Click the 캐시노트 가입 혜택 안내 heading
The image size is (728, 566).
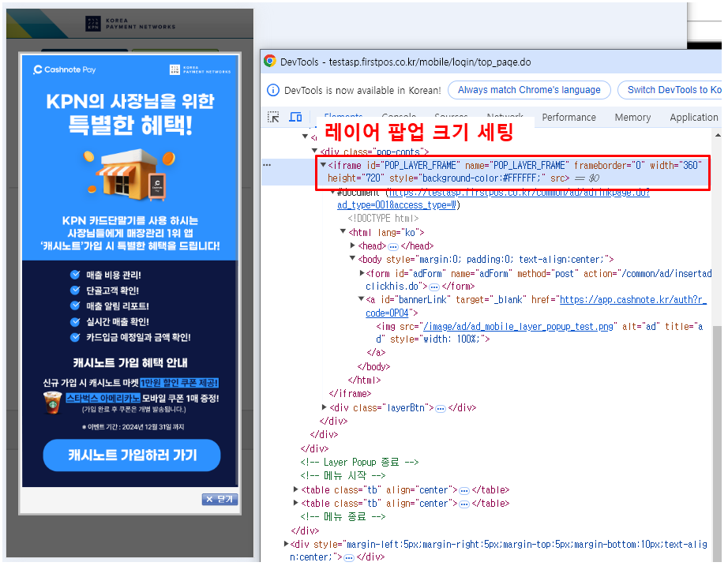[x=130, y=362]
